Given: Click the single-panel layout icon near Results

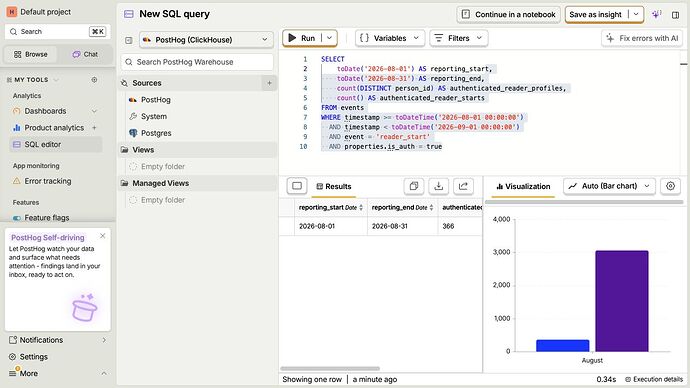Looking at the screenshot, I should click(x=297, y=186).
